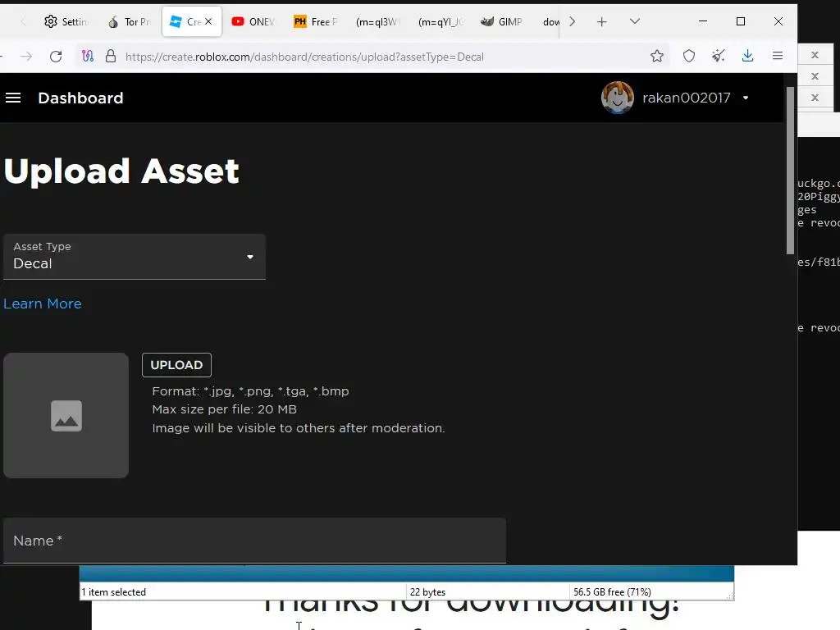Switch to the (m=qYI_J tab
Image resolution: width=840 pixels, height=630 pixels.
coord(440,22)
